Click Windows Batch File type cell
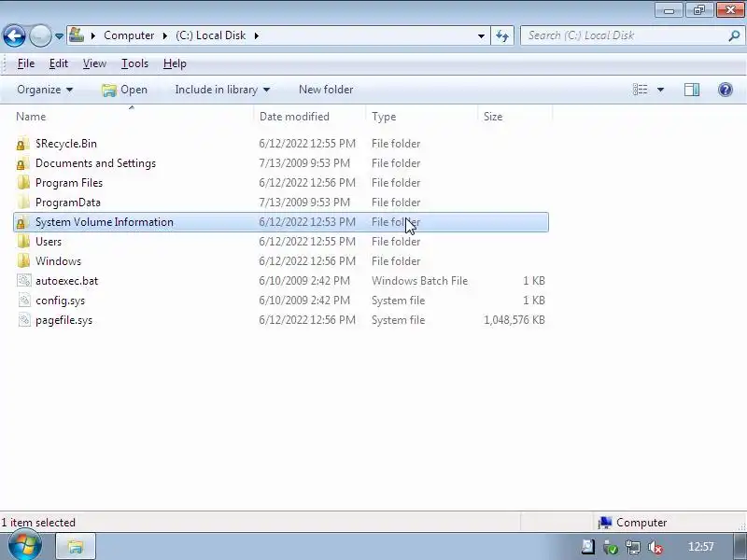 [x=419, y=281]
